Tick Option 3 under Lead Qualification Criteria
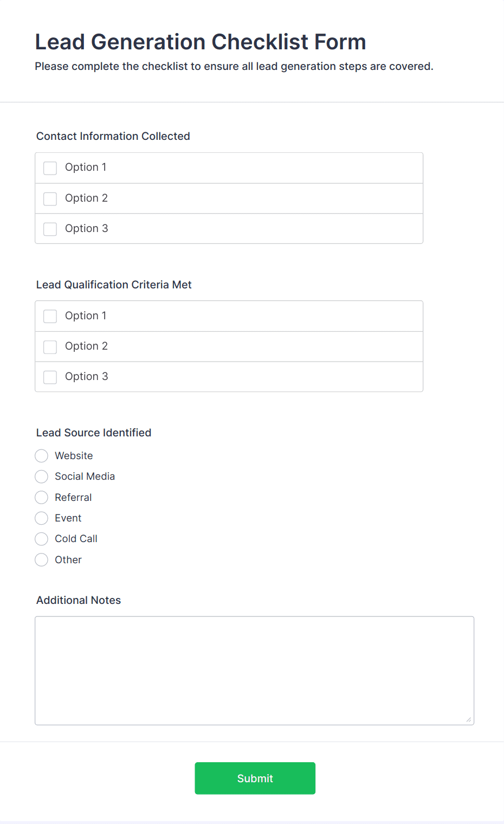This screenshot has width=504, height=824. coord(50,377)
